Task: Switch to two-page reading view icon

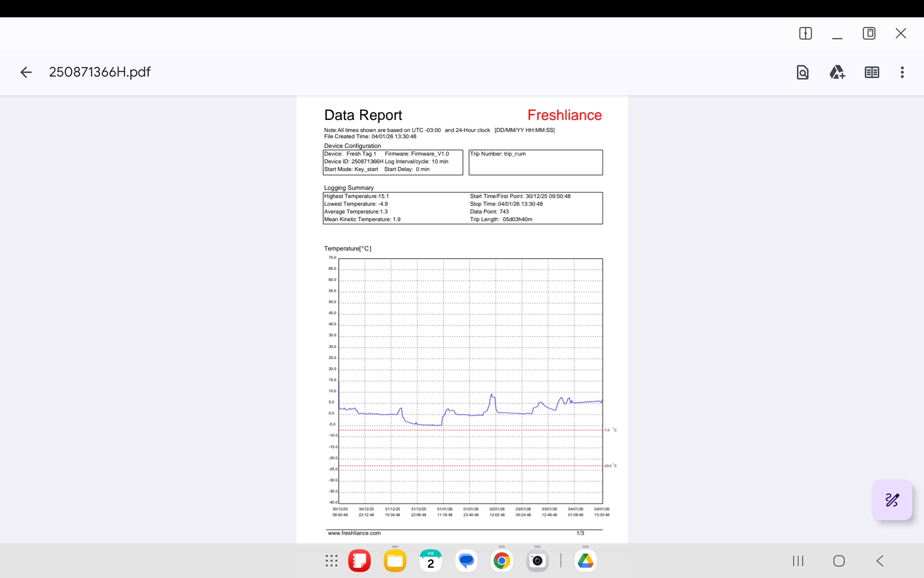Action: point(872,72)
